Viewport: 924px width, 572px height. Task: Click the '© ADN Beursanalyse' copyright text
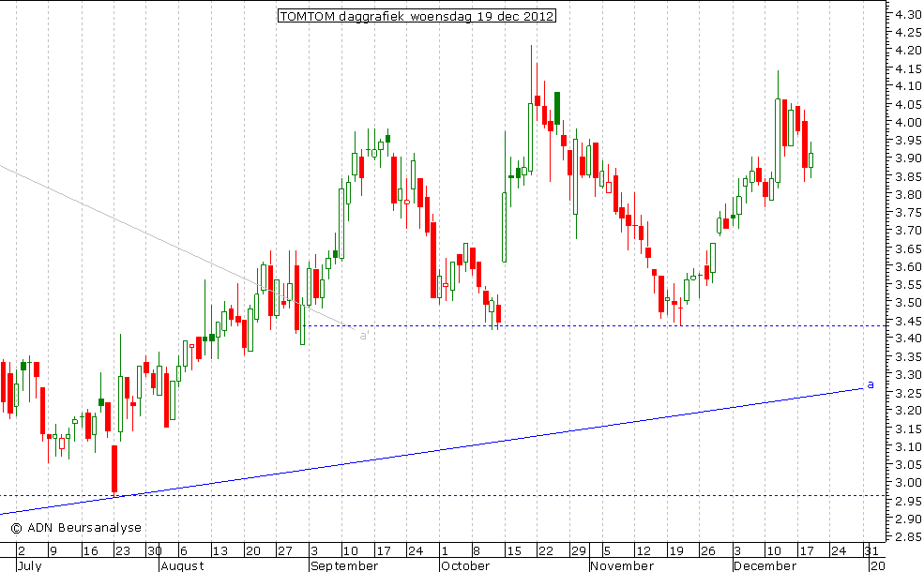point(76,528)
